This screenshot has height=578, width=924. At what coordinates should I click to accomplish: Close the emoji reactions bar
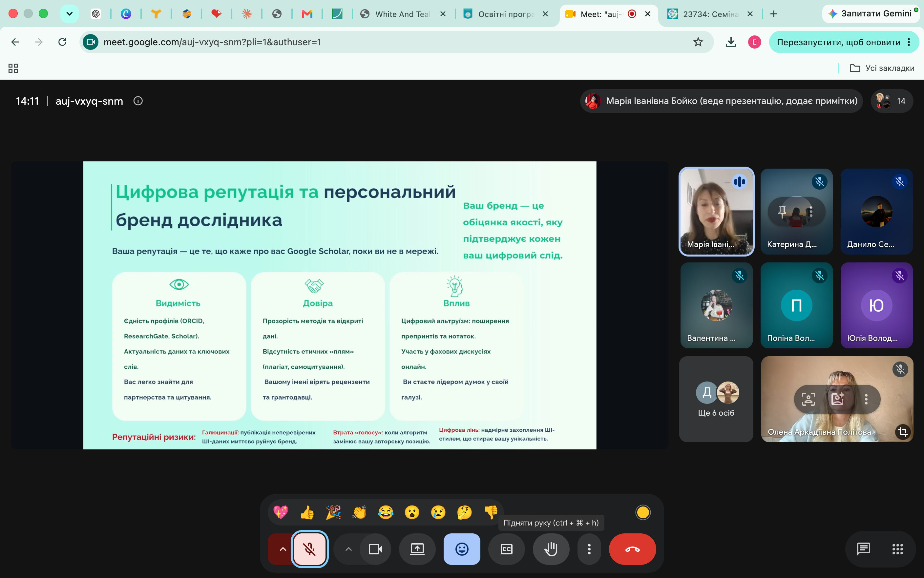pyautogui.click(x=462, y=549)
